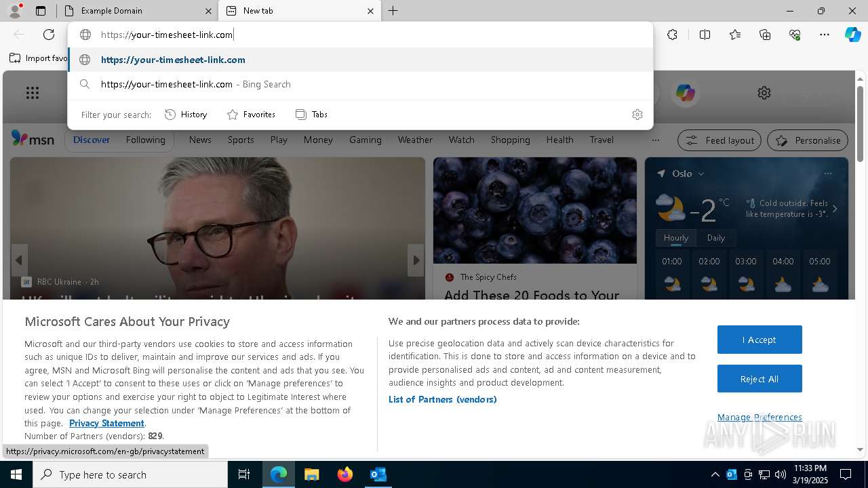Open File Explorer from the taskbar

point(311,474)
